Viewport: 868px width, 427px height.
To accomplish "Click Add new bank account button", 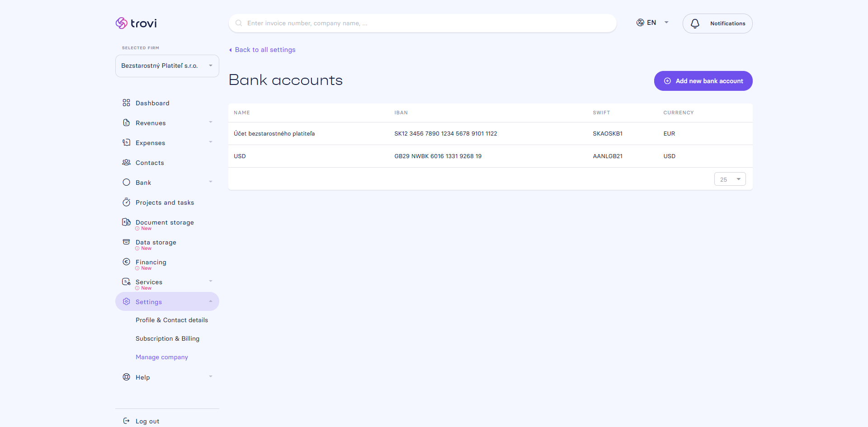I will click(703, 81).
